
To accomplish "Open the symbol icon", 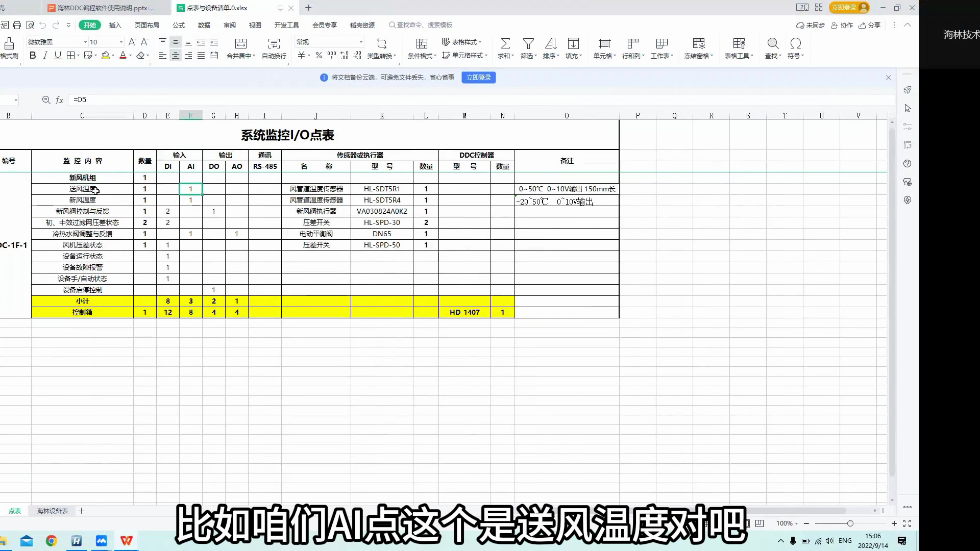I will pyautogui.click(x=795, y=44).
